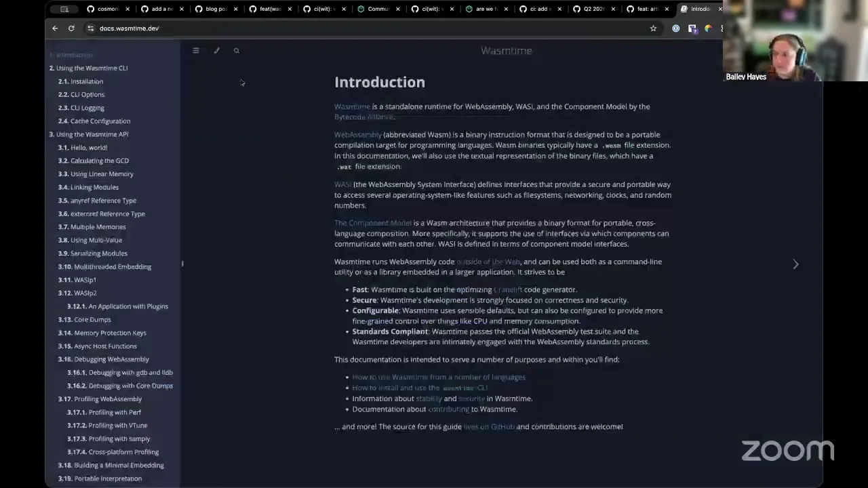This screenshot has width=868, height=488.
Task: Open the 2.3 CLI Logging section
Action: pos(81,108)
